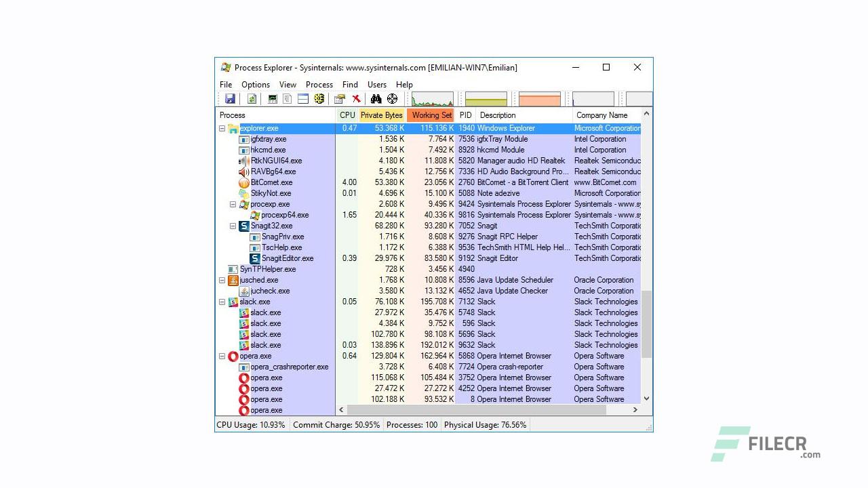Select the SynTPHelper.exe process row
This screenshot has height=488, width=868.
428,269
